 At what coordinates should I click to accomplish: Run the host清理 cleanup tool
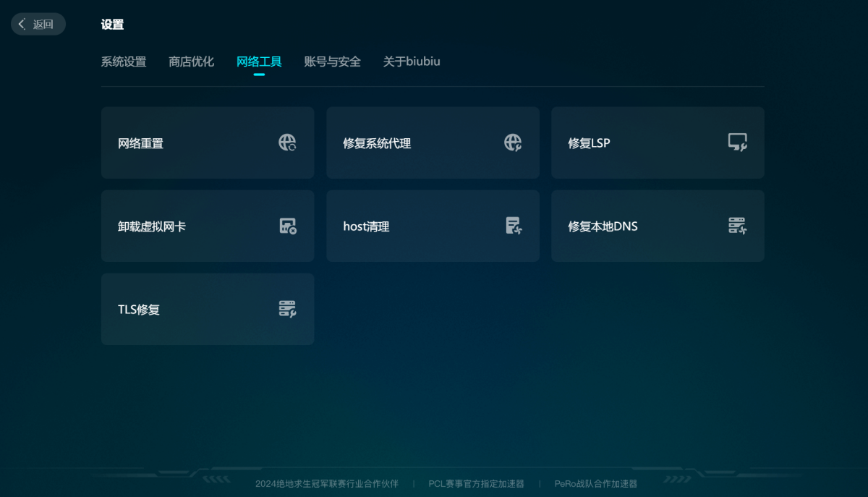click(433, 226)
